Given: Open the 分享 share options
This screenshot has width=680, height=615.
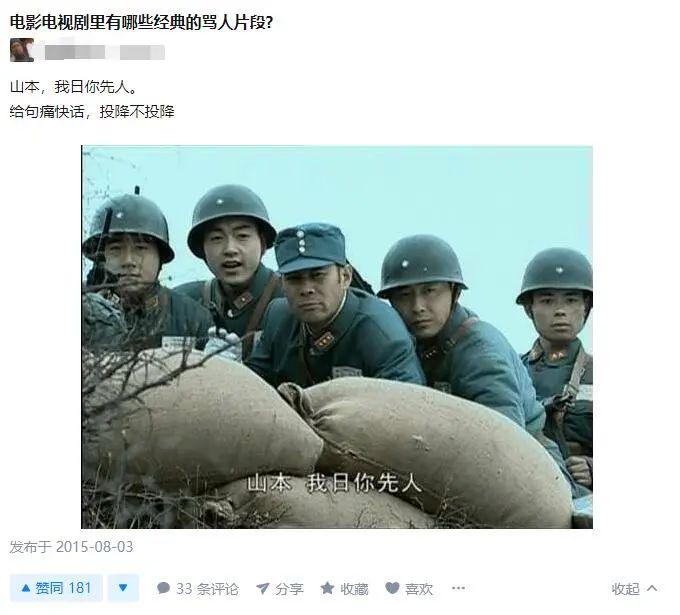Looking at the screenshot, I should coord(280,589).
